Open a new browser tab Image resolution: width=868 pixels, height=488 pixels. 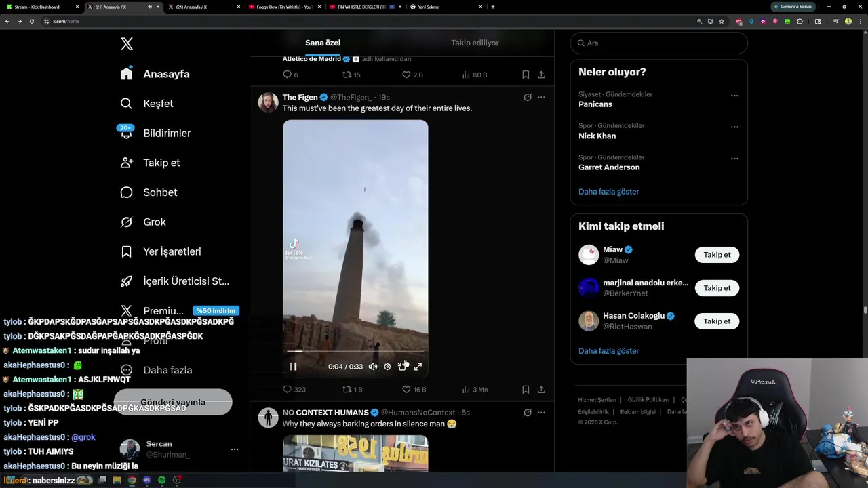coord(493,7)
